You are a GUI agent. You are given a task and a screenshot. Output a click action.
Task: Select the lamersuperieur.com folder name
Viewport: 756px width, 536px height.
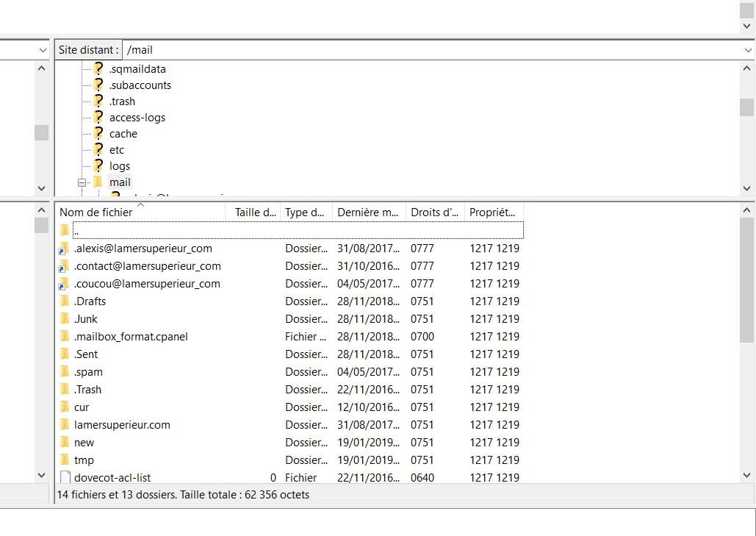coord(122,425)
